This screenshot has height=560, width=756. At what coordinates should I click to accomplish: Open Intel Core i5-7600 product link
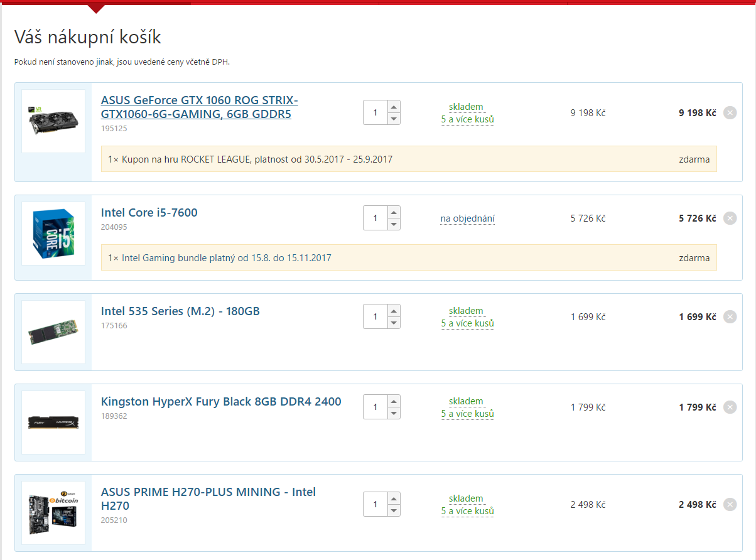149,213
